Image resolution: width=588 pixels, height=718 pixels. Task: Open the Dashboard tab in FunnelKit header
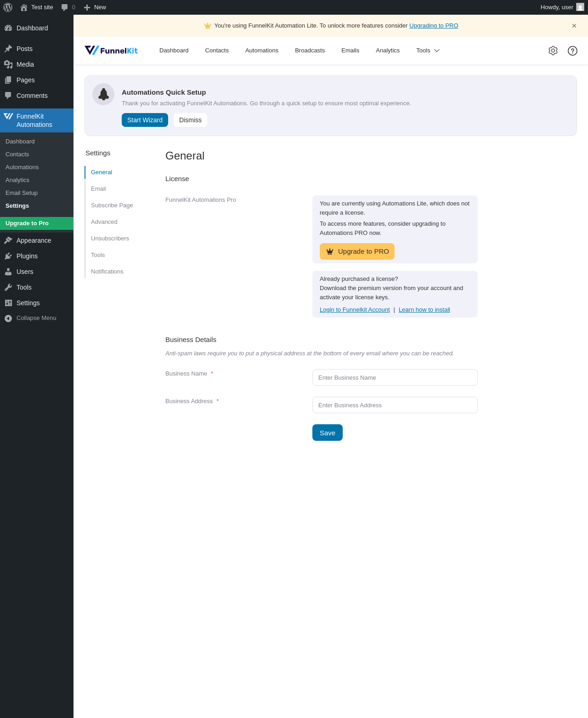174,51
